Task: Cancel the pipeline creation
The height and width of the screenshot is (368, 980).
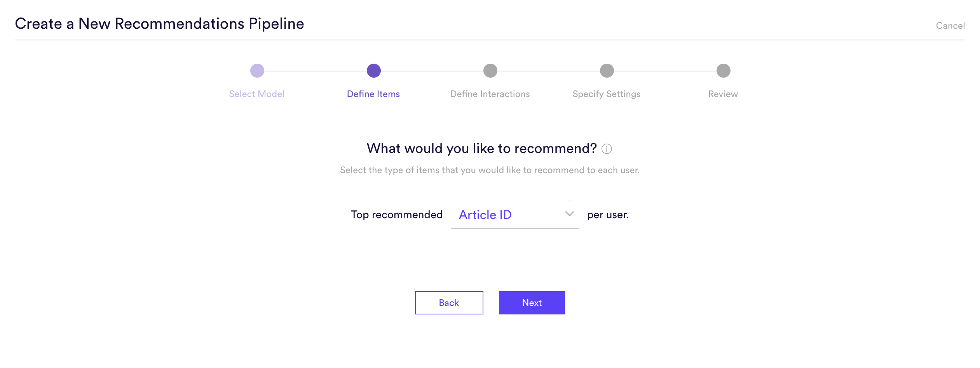Action: [x=950, y=26]
